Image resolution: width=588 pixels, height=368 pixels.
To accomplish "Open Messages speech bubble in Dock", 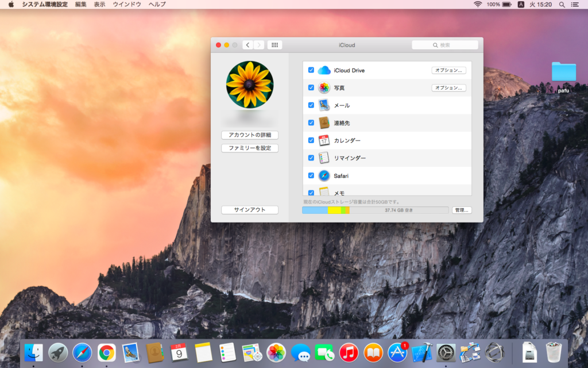I will [300, 353].
